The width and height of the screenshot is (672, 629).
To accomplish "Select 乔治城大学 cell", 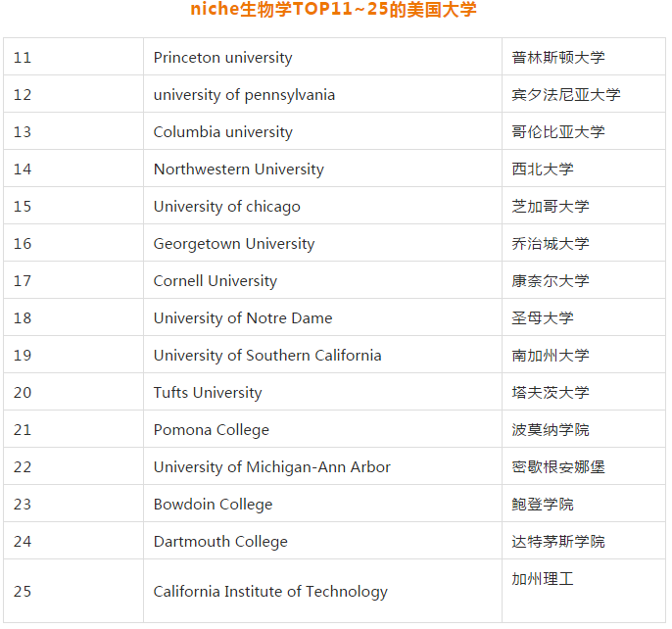I will [584, 243].
